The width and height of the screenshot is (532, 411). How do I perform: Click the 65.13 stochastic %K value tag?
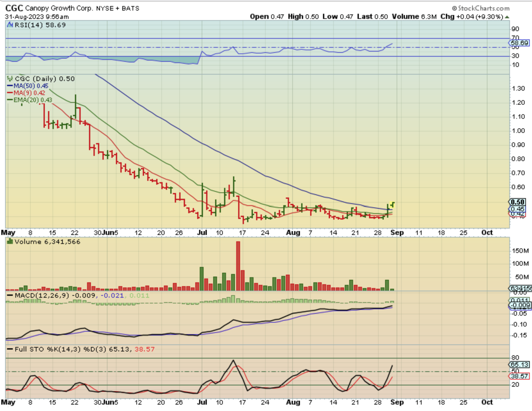519,365
